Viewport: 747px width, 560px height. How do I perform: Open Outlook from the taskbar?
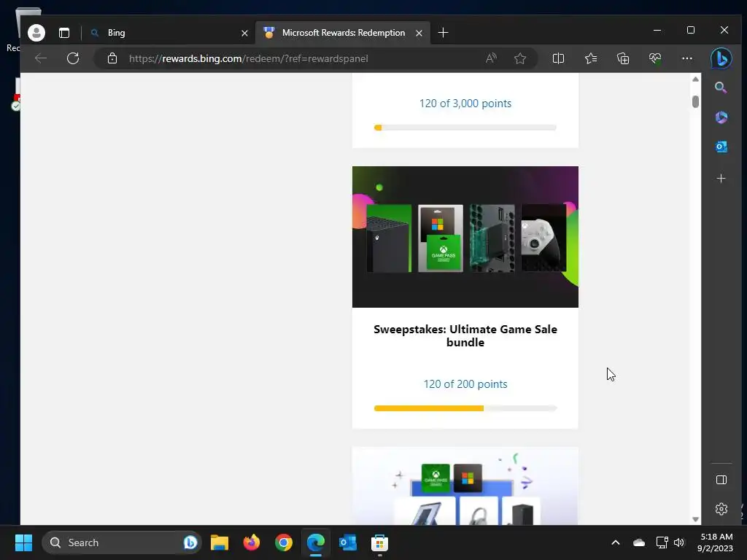point(348,542)
